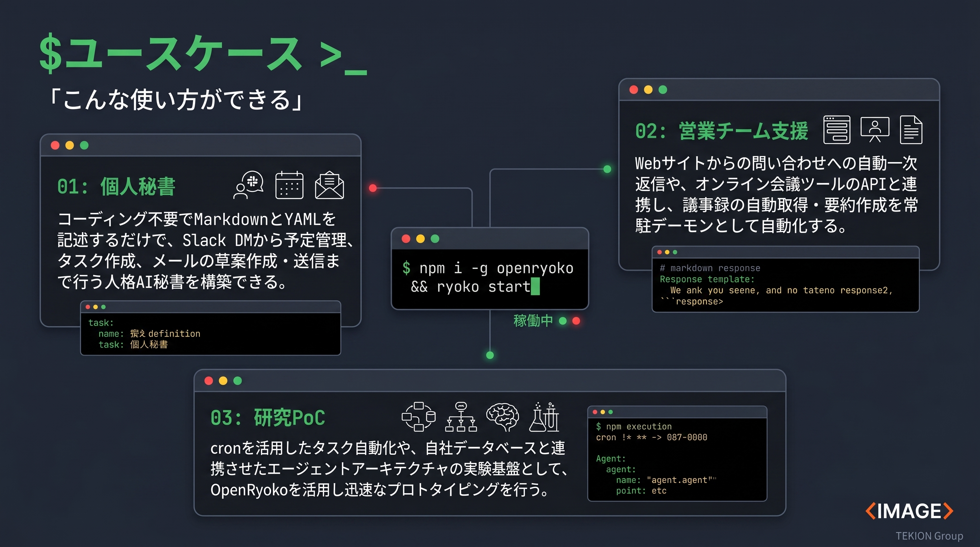Viewport: 980px width, 547px height.
Task: Click the IMAGE logo
Action: 909,511
